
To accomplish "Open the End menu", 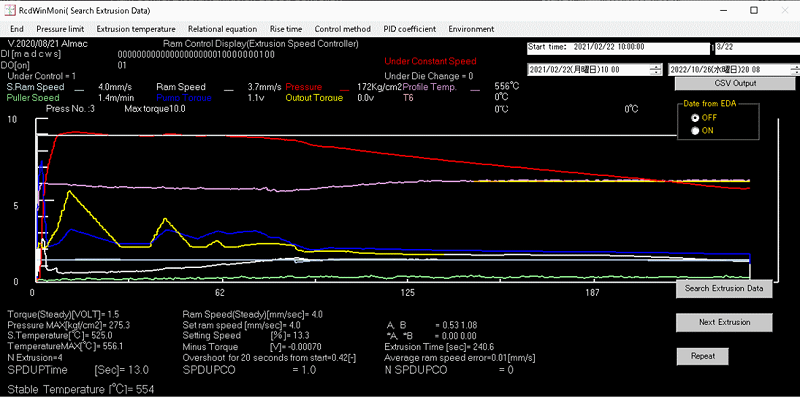I will (x=17, y=29).
